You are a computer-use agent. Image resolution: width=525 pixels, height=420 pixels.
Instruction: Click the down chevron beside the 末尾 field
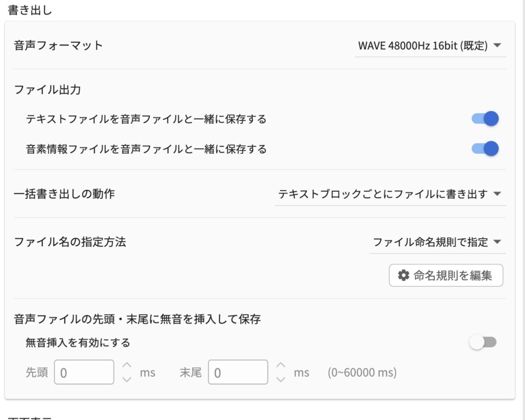[281, 378]
